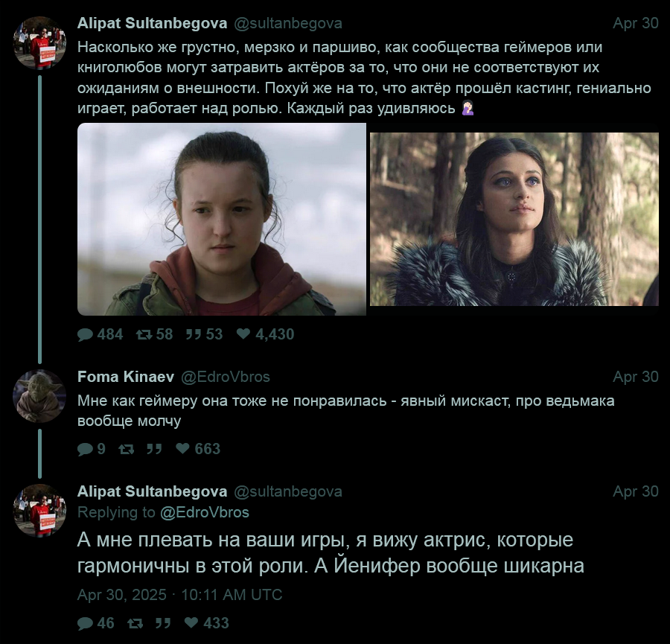Screen dimensions: 670x644
Task: Retweet the last tweet by Alipat
Action: pyautogui.click(x=135, y=623)
